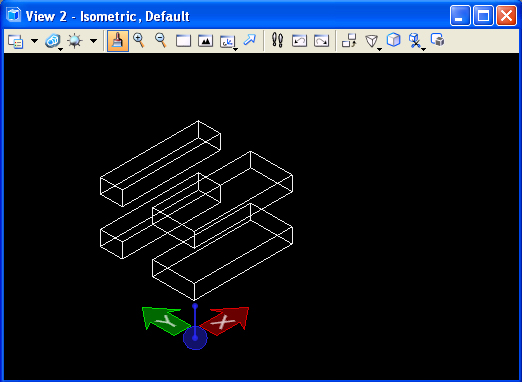This screenshot has width=522, height=382.
Task: Toggle the blue cube Display Mode icon
Action: (394, 40)
